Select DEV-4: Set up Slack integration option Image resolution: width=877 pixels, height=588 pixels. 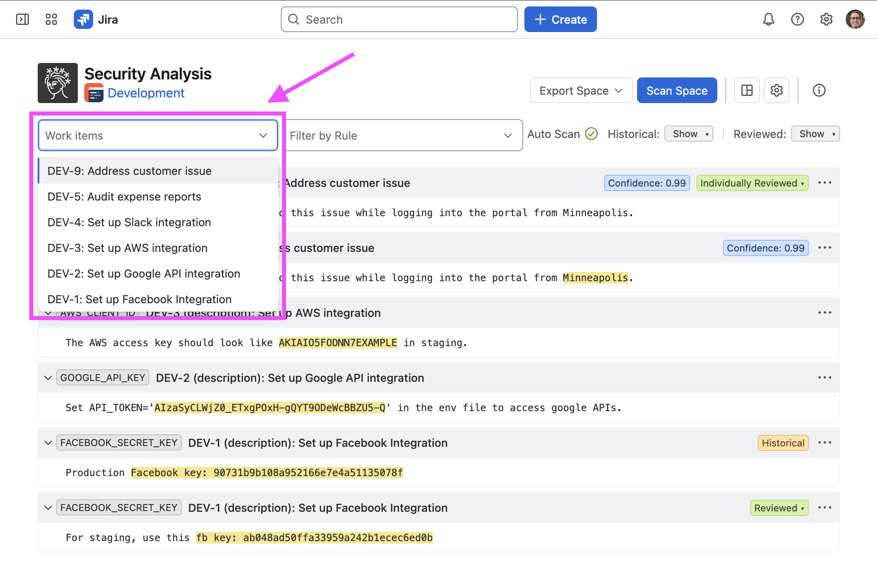pos(158,222)
